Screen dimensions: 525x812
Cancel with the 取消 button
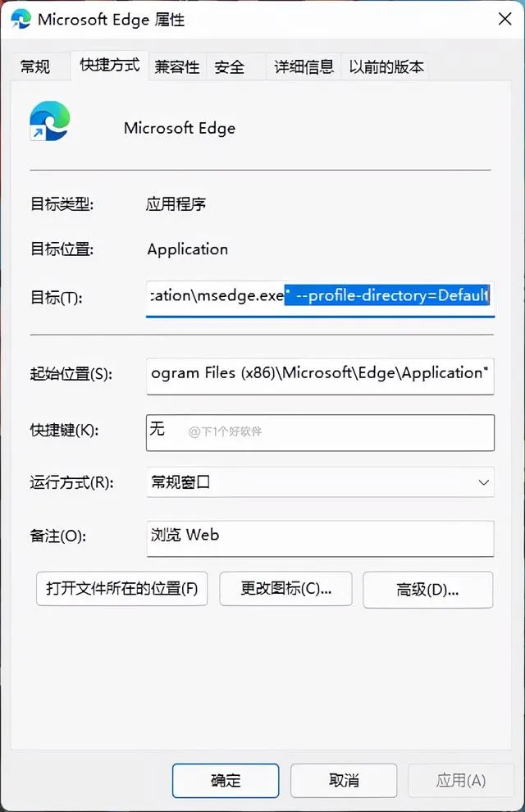tap(344, 780)
